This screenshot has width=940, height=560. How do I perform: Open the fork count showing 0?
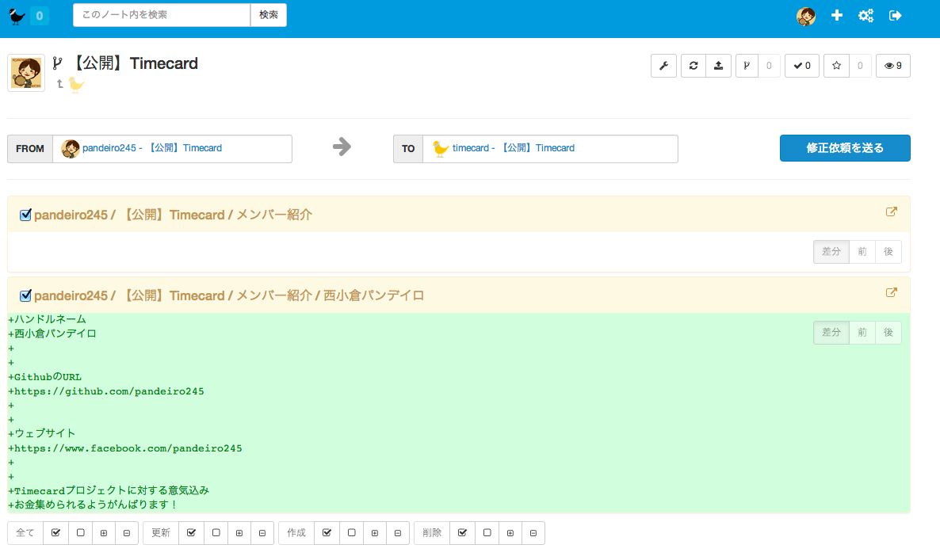pos(769,66)
